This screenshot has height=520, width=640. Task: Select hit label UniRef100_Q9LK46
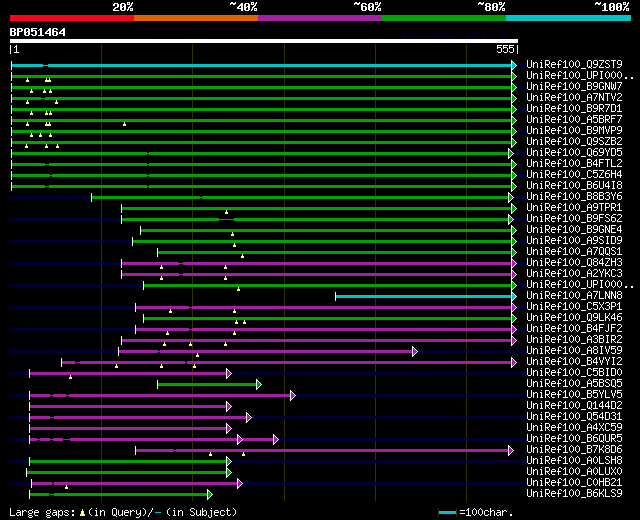(574, 318)
